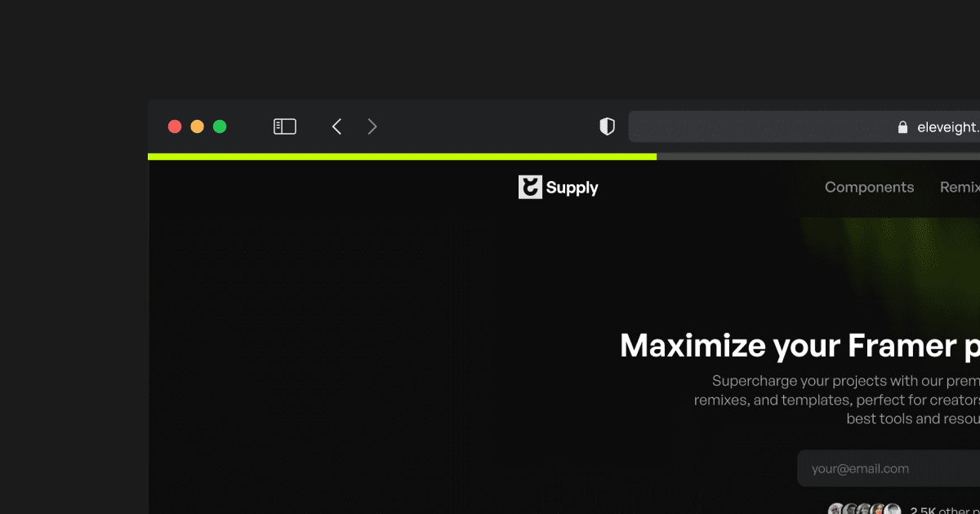Go forward with the right chevron
Image resolution: width=980 pixels, height=514 pixels.
[x=372, y=126]
